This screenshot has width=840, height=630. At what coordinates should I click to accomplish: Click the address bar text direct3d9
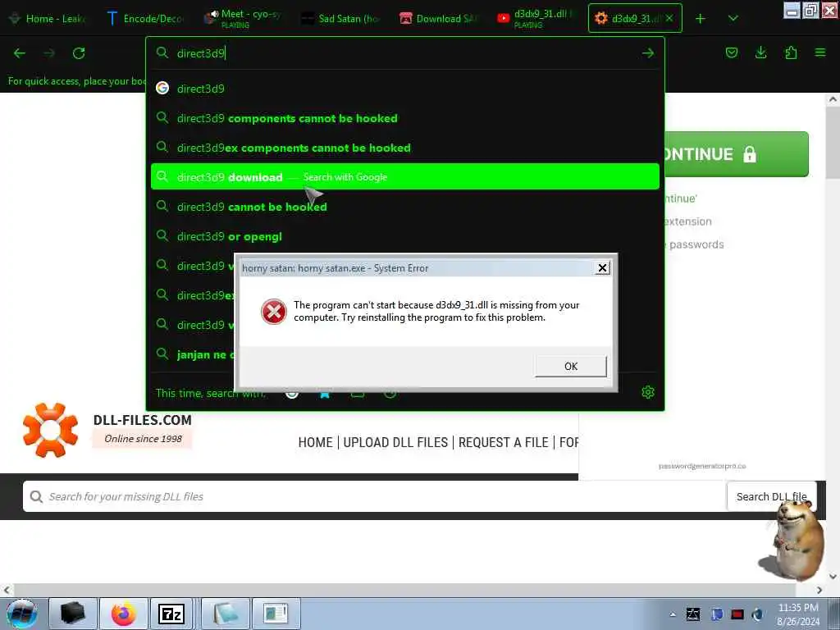(x=201, y=53)
